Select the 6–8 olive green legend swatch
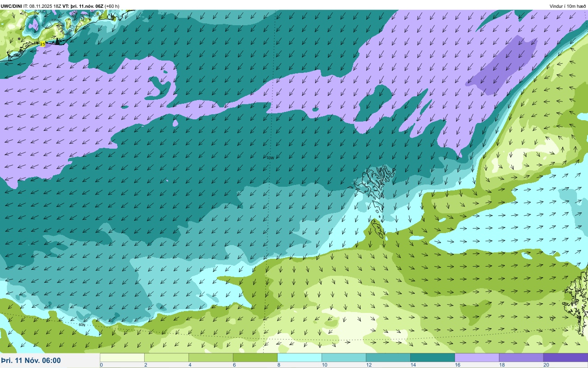Viewport: 588px width, 368px height. [255, 357]
